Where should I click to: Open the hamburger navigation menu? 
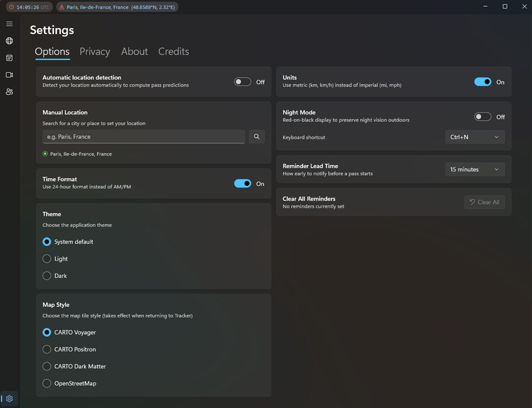click(10, 24)
